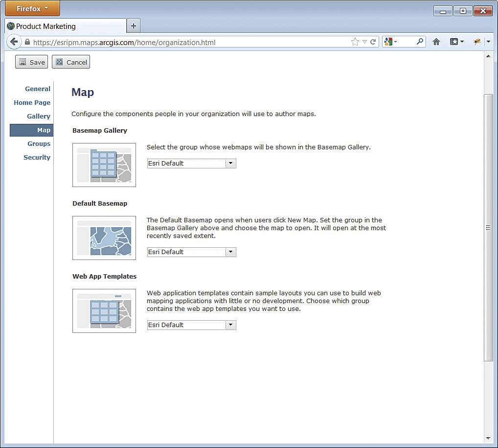Click the browser back arrow button
The width and height of the screenshot is (498, 448).
(14, 42)
